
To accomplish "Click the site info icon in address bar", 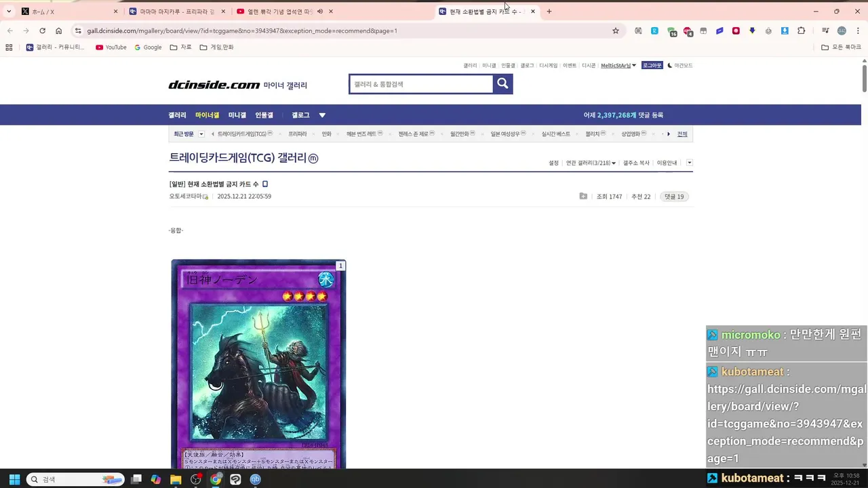I will tap(78, 30).
